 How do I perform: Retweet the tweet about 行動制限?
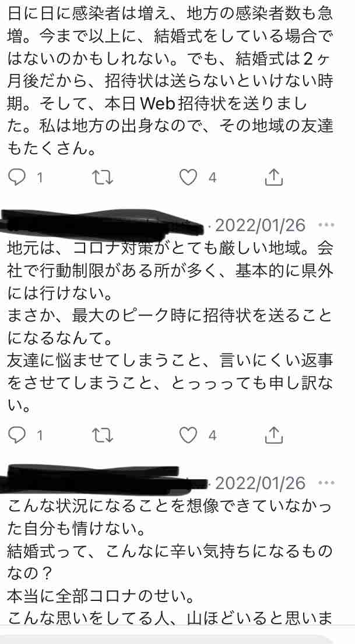pos(102,436)
